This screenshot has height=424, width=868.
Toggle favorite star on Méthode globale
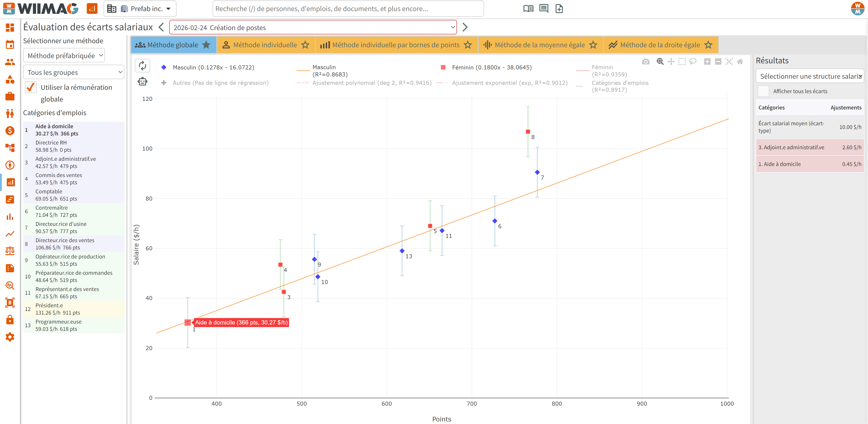click(x=206, y=45)
